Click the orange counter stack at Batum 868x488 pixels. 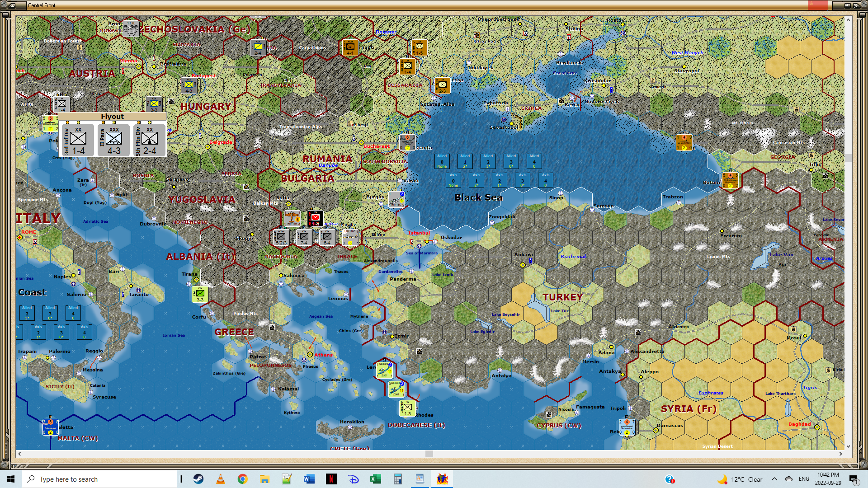pos(730,180)
